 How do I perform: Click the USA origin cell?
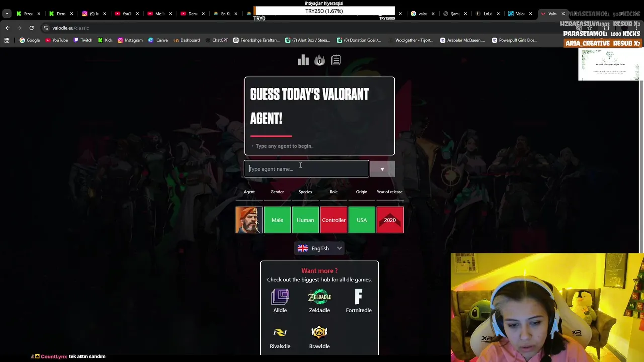tap(362, 220)
